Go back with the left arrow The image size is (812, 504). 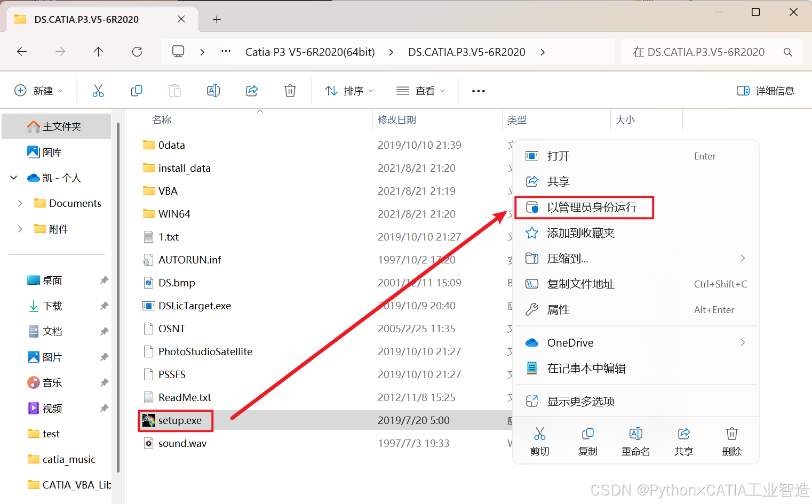tap(22, 52)
